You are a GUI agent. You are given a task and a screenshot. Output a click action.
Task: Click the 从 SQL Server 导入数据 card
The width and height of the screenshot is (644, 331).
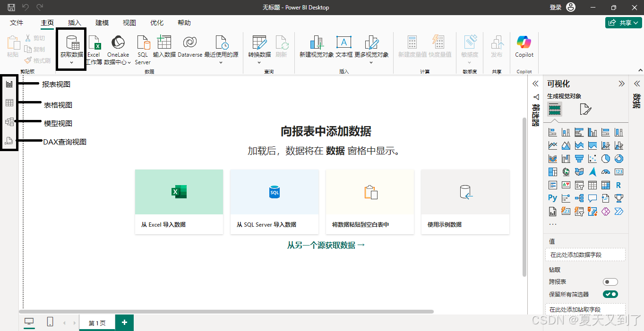(275, 202)
